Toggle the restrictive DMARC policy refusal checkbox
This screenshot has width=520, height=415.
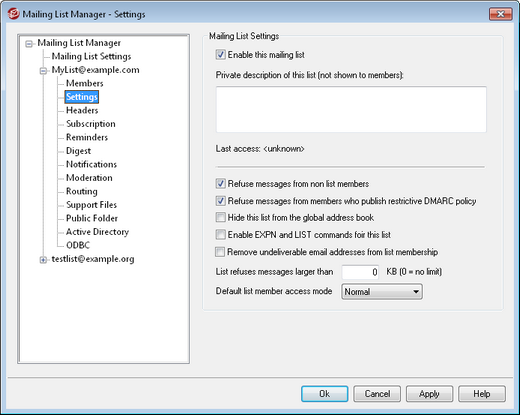(x=220, y=201)
